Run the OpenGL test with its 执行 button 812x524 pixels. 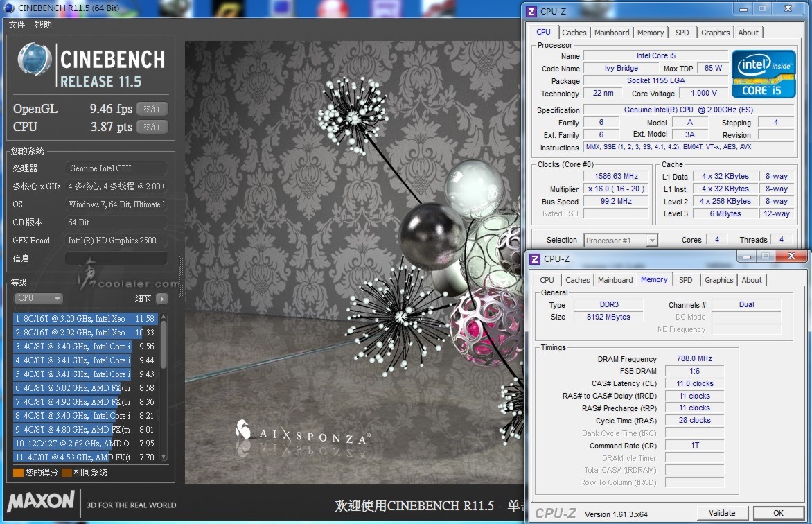[152, 109]
